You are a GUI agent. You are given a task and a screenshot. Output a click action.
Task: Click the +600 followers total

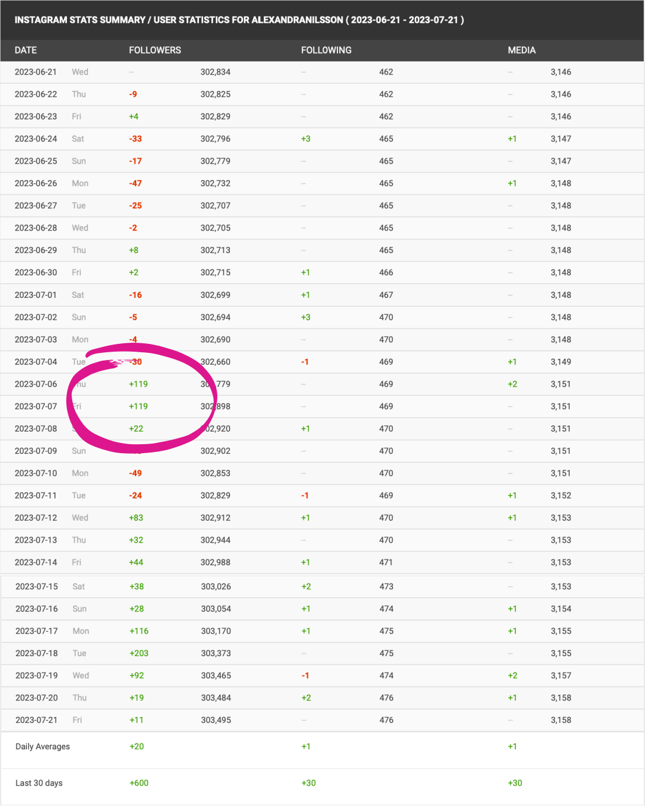point(139,783)
